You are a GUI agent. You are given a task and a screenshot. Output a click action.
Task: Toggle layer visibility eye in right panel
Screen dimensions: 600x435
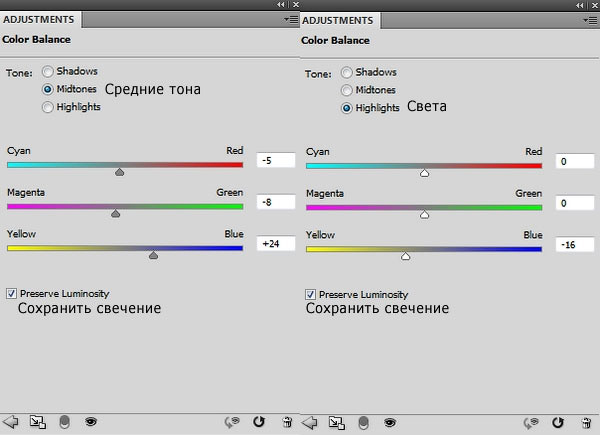pos(390,422)
